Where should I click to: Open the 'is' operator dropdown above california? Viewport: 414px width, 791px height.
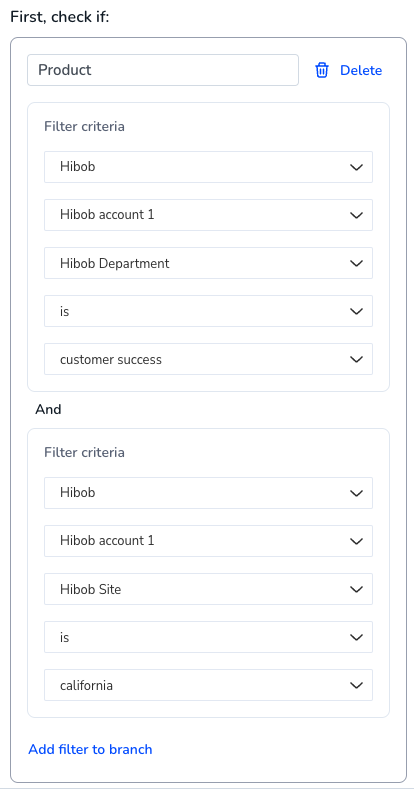(x=208, y=637)
